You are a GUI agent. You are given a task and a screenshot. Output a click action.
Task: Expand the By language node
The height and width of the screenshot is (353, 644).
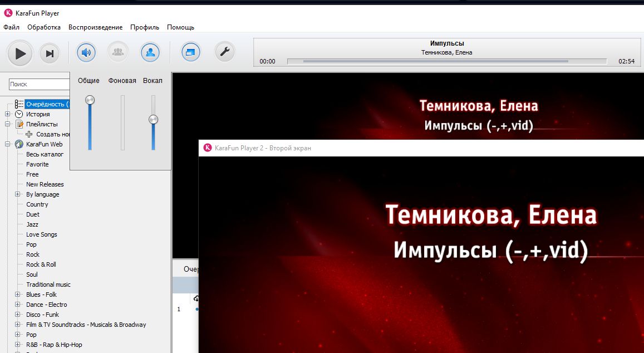(x=18, y=194)
